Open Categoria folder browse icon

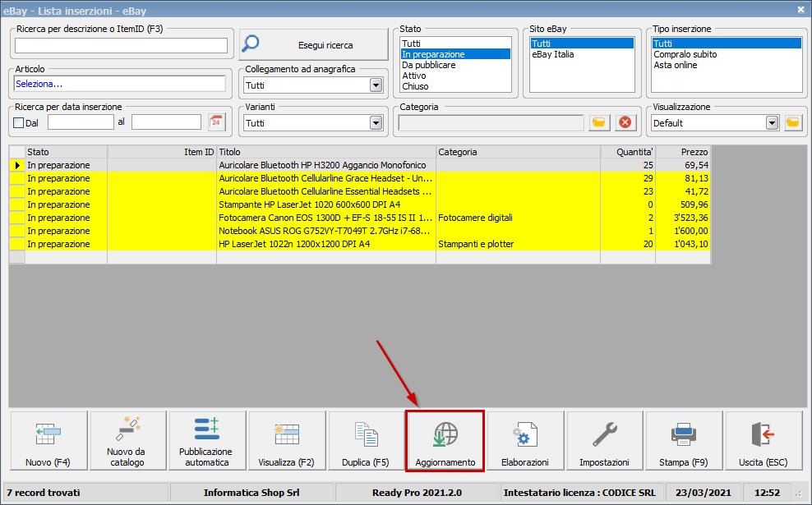tap(598, 122)
